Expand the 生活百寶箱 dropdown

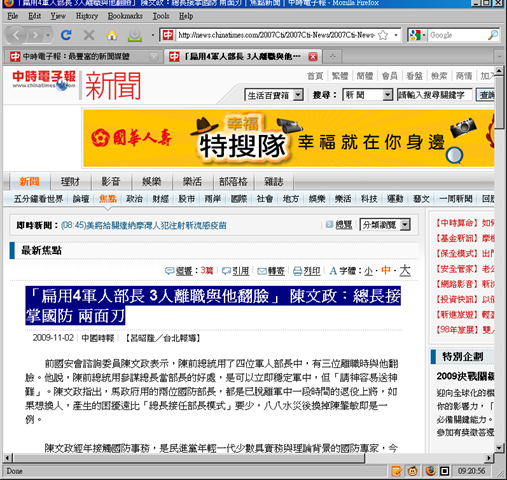point(298,95)
